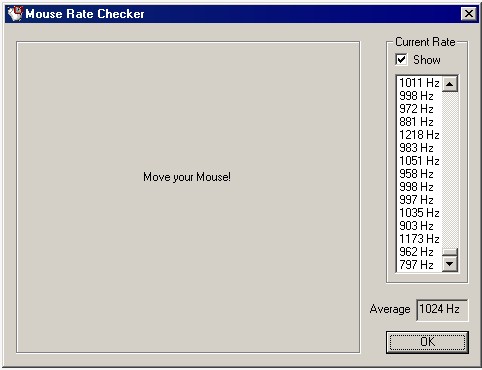Select the 962 Hz entry
Viewport: 482px width, 370px height.
coord(419,252)
